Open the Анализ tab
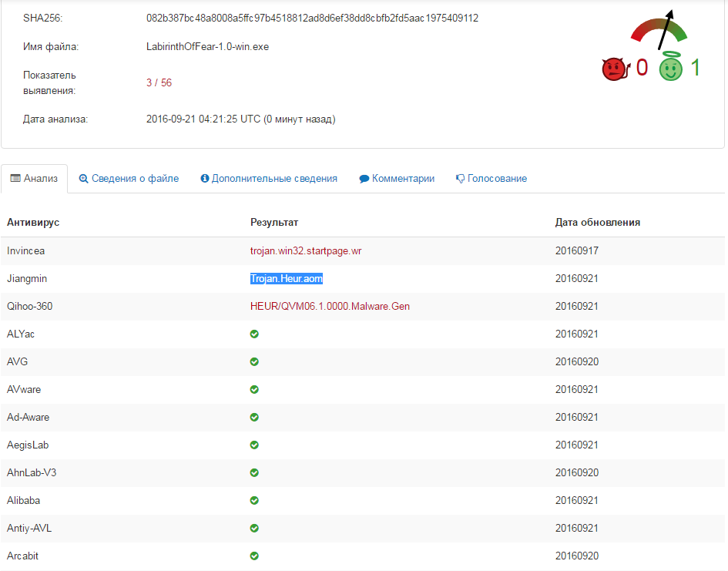 pos(35,178)
